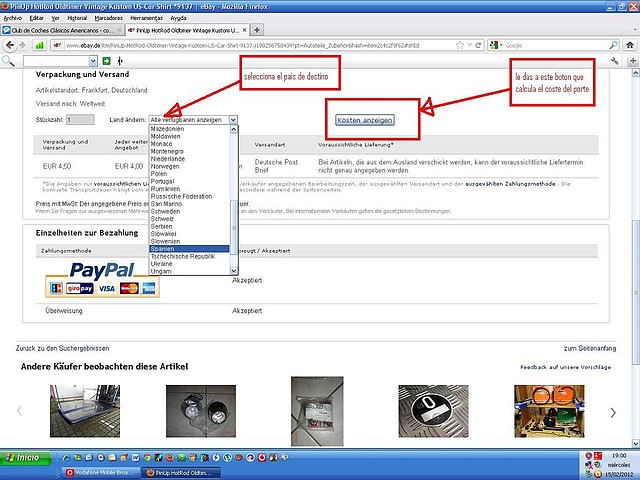Click the zum Seitenanfang link
This screenshot has width=640, height=480.
pos(590,348)
